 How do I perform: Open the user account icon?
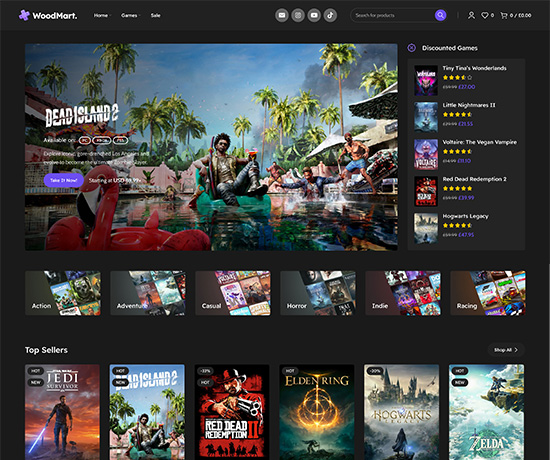471,15
